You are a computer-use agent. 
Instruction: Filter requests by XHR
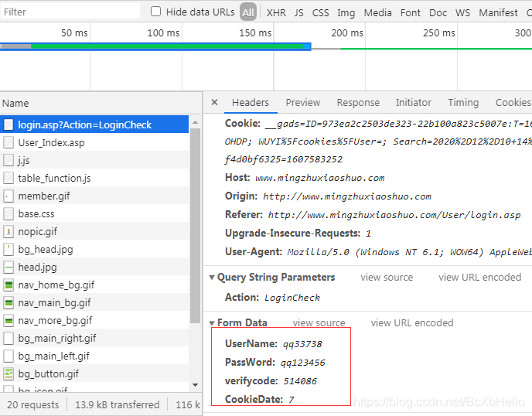276,13
